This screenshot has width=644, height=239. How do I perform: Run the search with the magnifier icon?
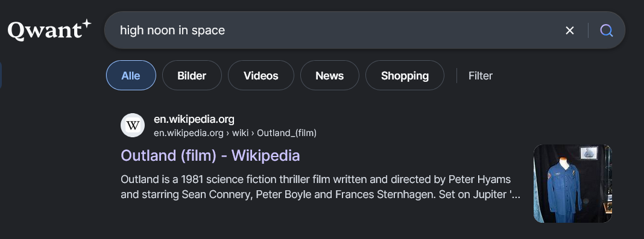[606, 30]
